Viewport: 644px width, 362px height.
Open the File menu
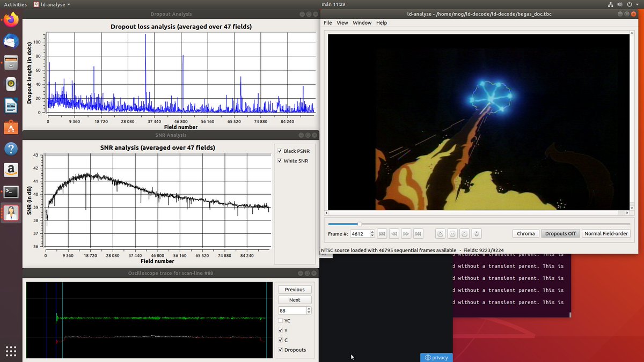327,23
